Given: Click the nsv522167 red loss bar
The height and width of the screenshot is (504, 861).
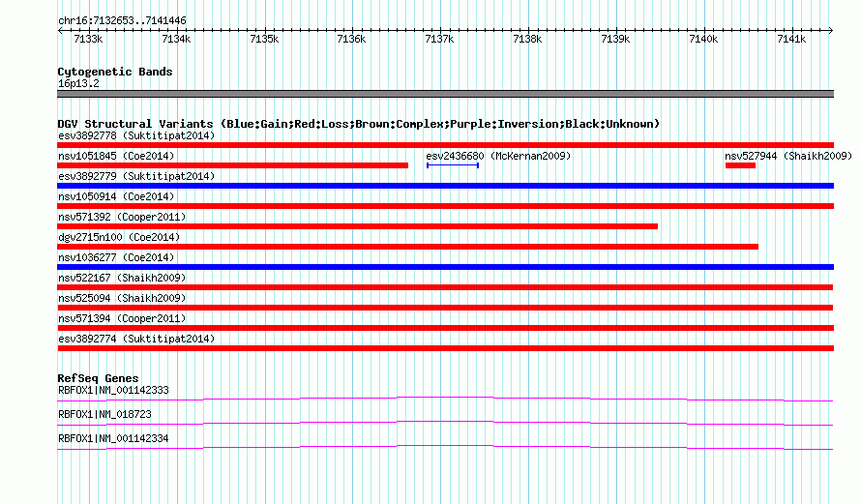Looking at the screenshot, I should pos(445,287).
